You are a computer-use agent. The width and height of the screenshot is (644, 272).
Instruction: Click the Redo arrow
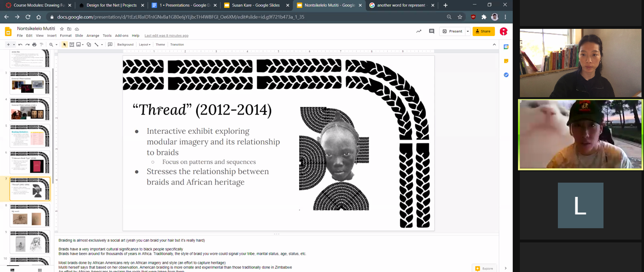pyautogui.click(x=27, y=45)
